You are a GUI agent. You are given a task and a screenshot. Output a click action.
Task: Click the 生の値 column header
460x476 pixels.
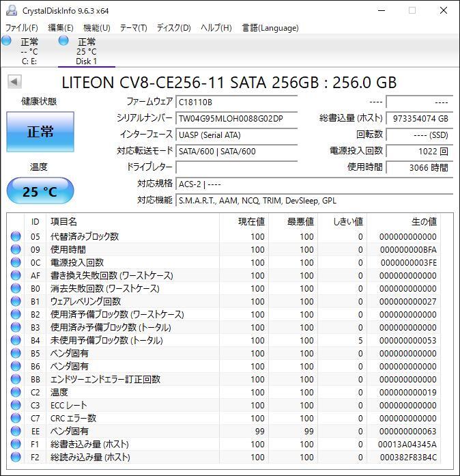click(x=404, y=221)
